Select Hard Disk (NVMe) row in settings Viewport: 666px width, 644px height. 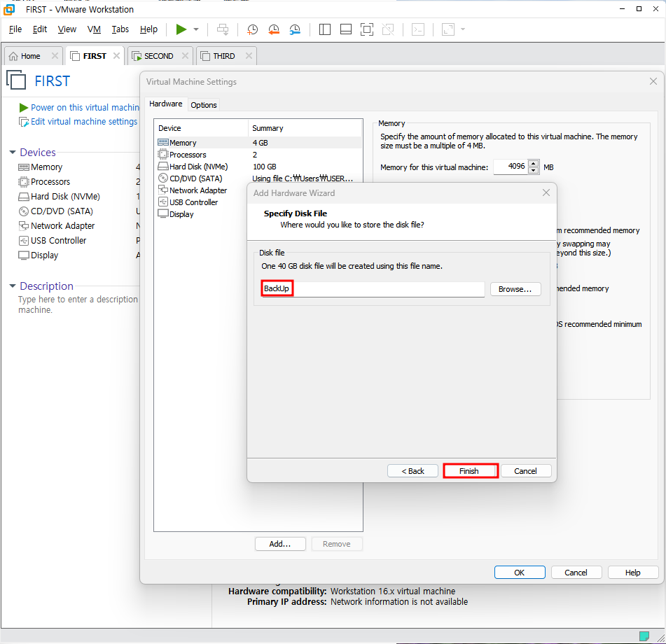[x=258, y=167]
